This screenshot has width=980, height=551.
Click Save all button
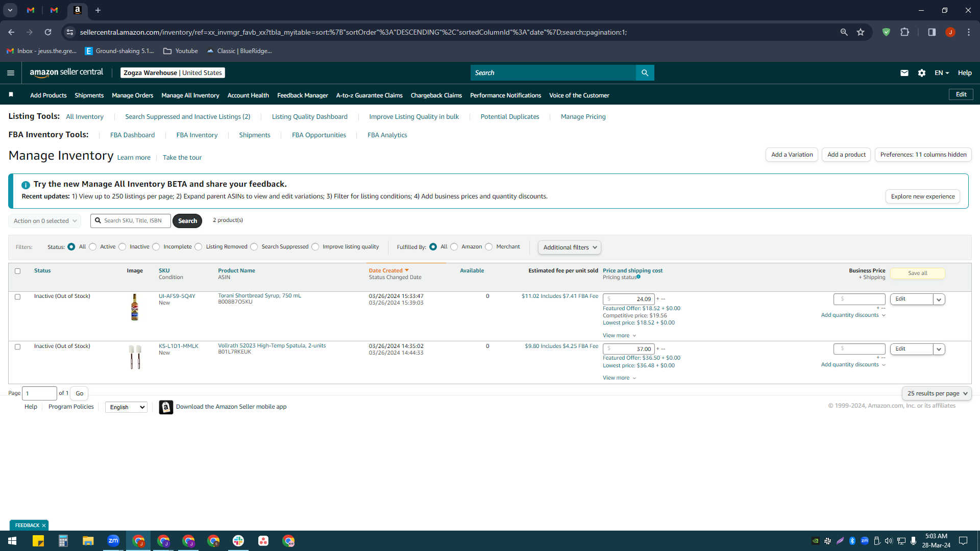click(x=918, y=273)
